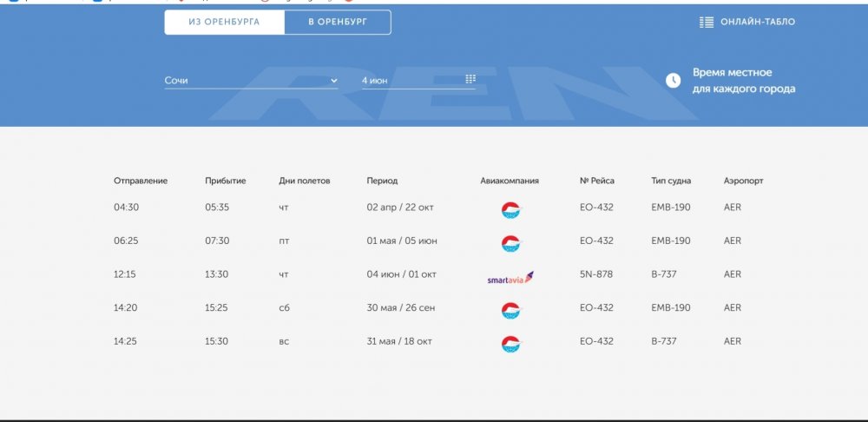
Task: Expand the Сочи destination dropdown arrow
Action: (x=333, y=81)
